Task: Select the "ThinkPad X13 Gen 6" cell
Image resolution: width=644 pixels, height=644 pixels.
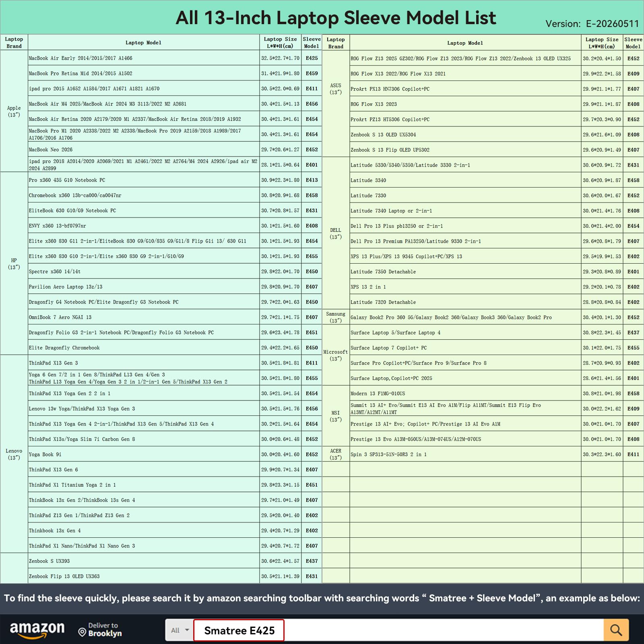Action: tap(144, 470)
